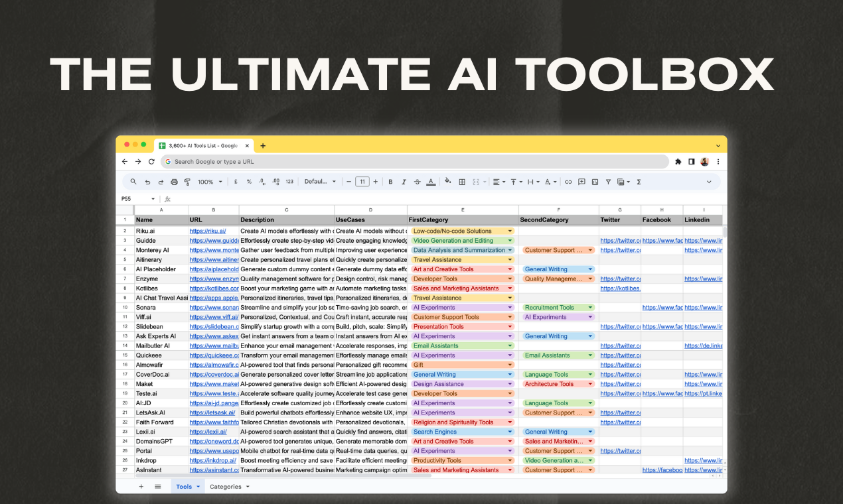Click the redo arrow icon
Image resolution: width=843 pixels, height=504 pixels.
[161, 182]
